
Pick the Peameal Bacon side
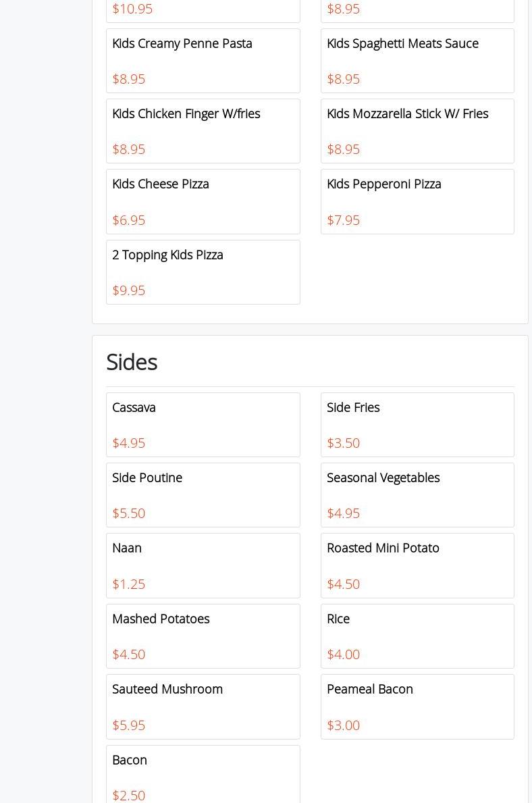tap(417, 706)
